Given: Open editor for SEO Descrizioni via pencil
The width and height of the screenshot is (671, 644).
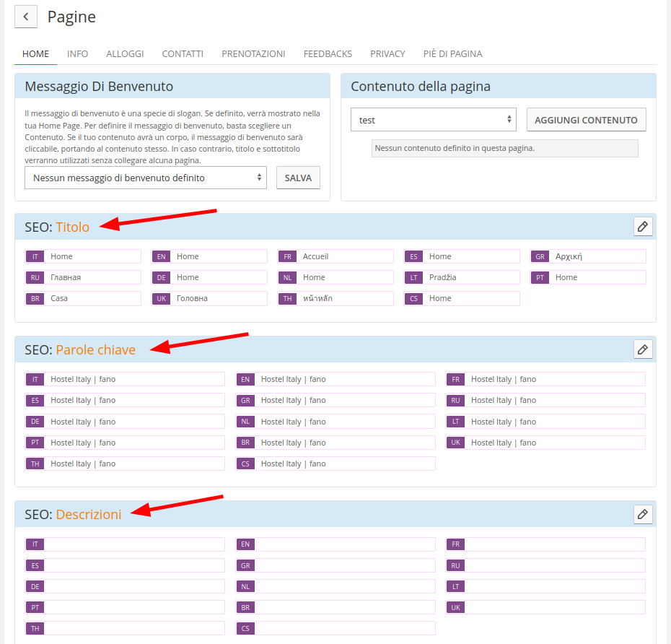Looking at the screenshot, I should pos(642,514).
